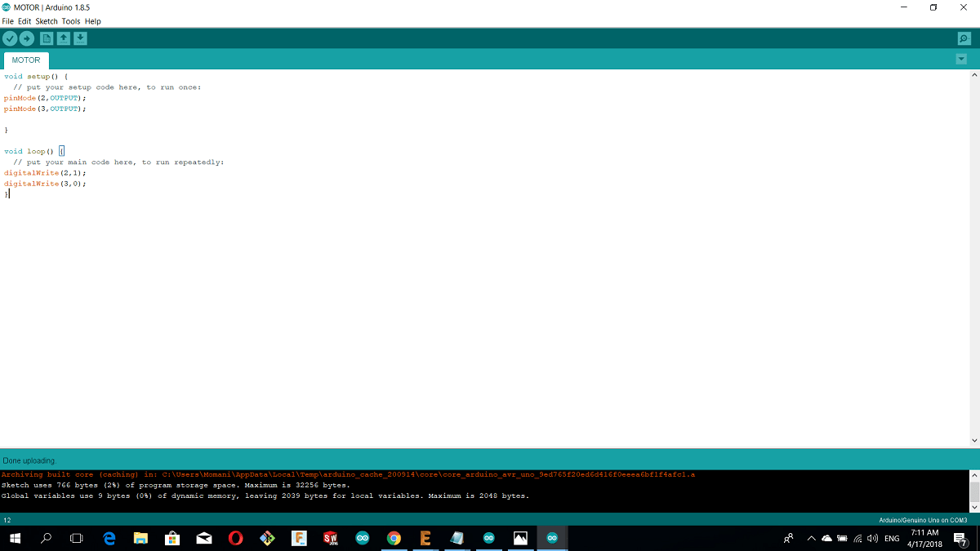
Task: Click the pinMode(2,OUTPUT); line
Action: [45, 98]
